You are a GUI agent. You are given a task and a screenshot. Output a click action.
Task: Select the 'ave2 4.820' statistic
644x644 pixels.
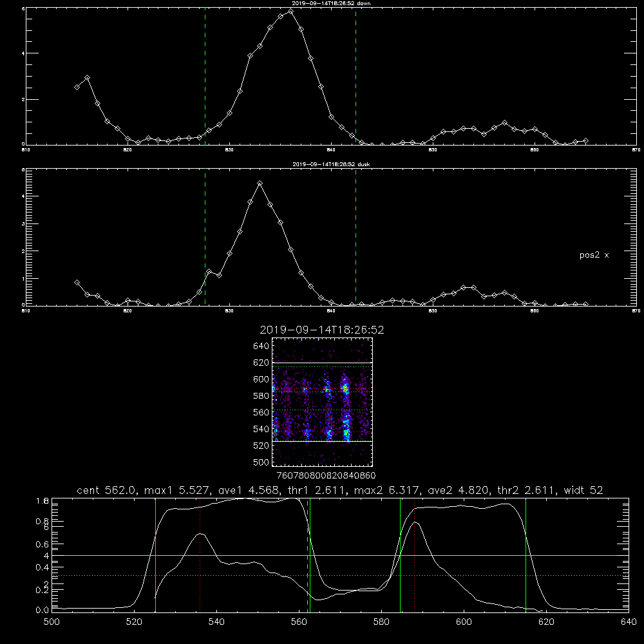459,490
